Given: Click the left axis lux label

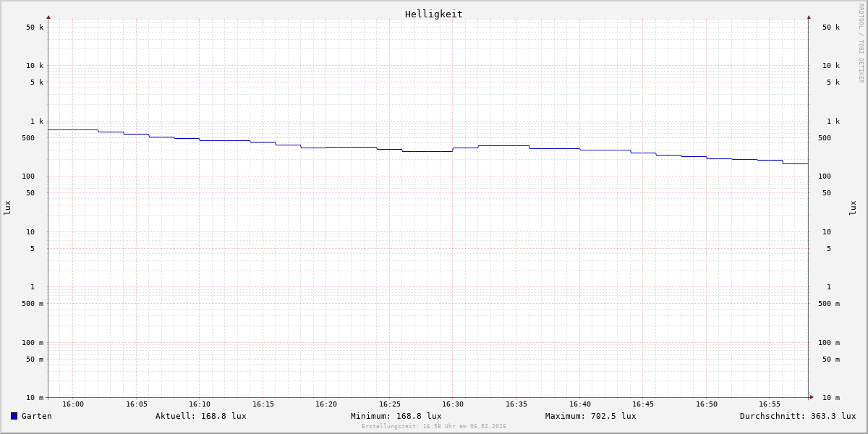Looking at the screenshot, I should 7,208.
